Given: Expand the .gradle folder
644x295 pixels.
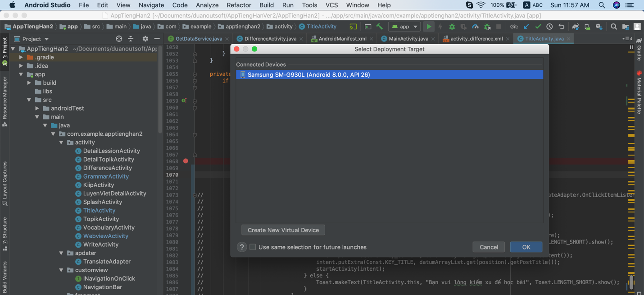Looking at the screenshot, I should 21,57.
